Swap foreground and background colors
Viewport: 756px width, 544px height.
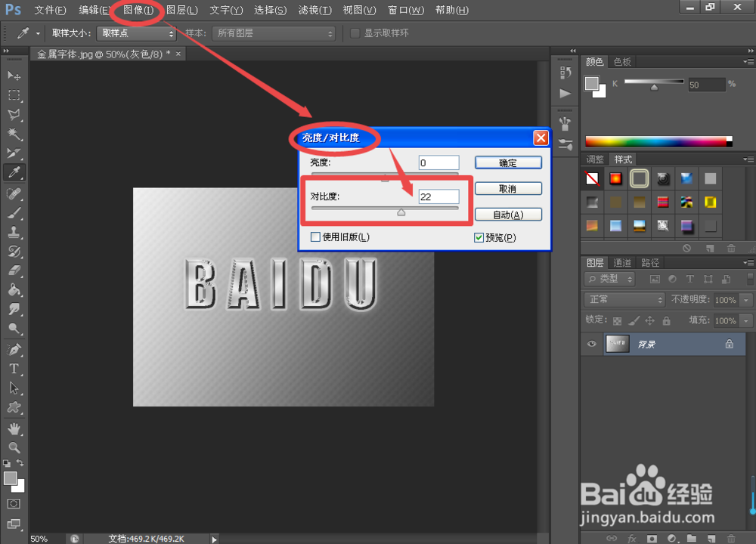20,462
